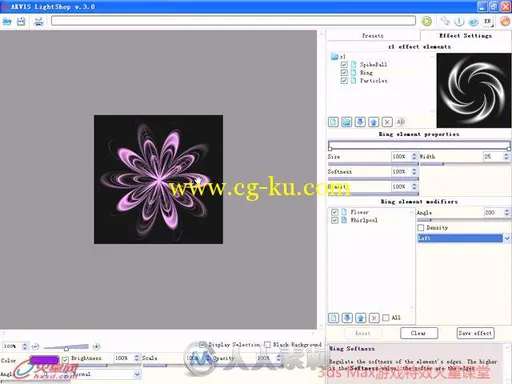The width and height of the screenshot is (512, 384).
Task: Add a new effect element icon
Action: [333, 122]
